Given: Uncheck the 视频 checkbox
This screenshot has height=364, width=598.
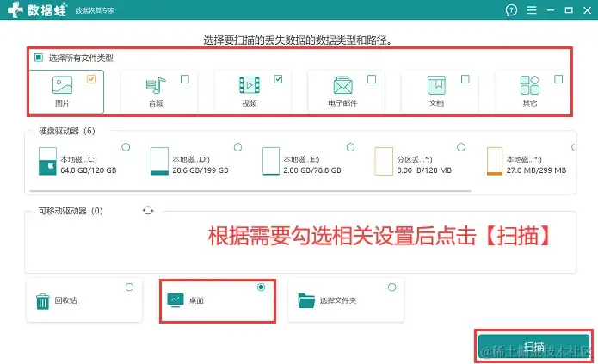Looking at the screenshot, I should point(278,79).
